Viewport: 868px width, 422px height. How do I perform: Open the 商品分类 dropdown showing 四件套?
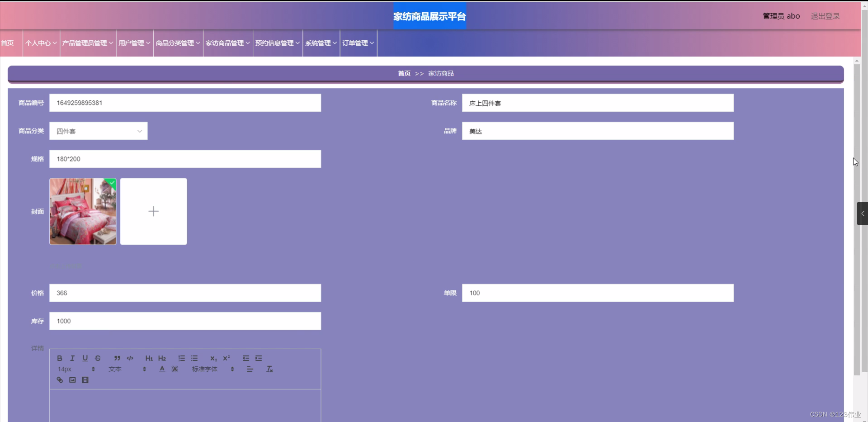coord(98,131)
